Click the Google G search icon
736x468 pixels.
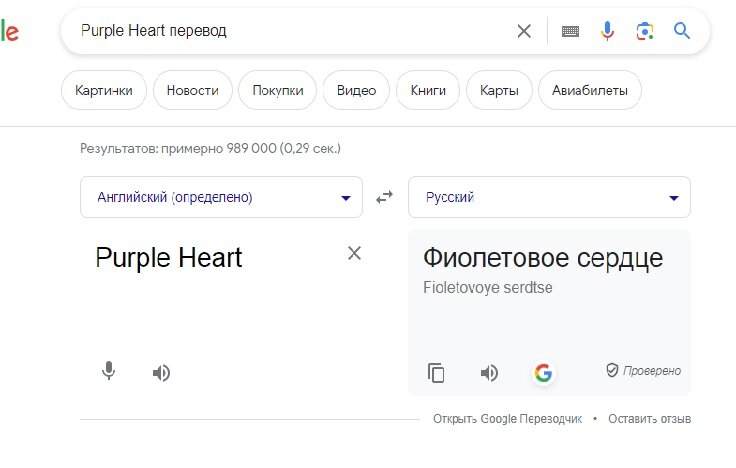click(544, 373)
